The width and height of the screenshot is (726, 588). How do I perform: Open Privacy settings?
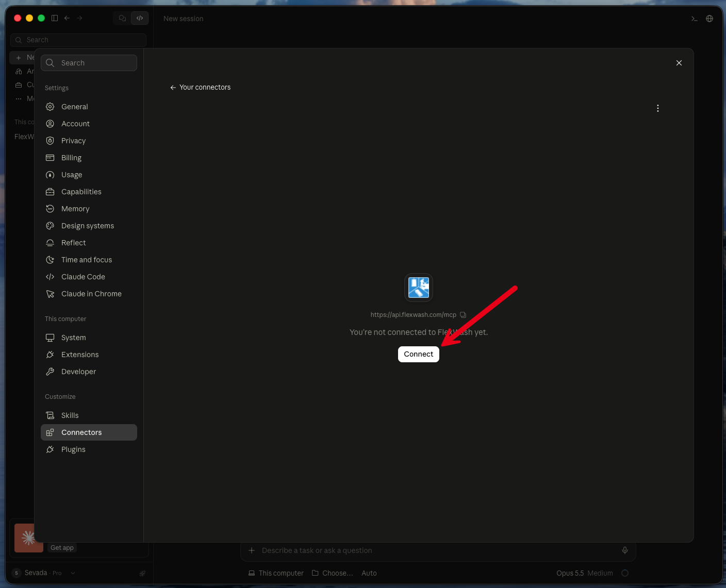click(x=89, y=141)
